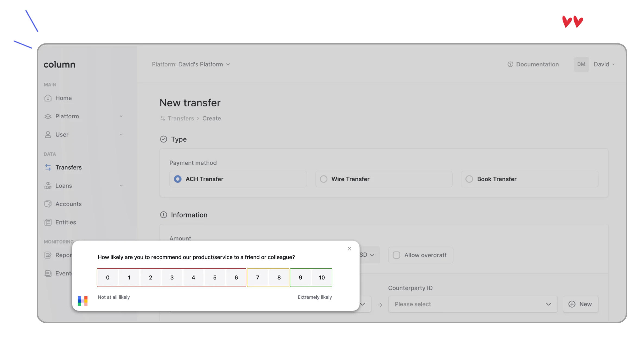Rate 2 in the survey
The image size is (644, 343).
pos(151,278)
